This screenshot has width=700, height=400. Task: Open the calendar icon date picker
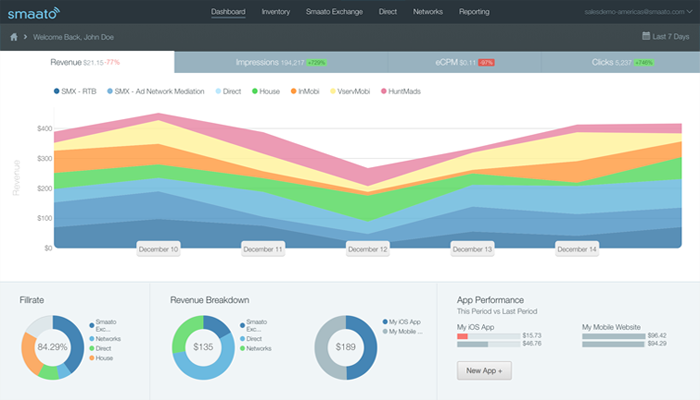[x=646, y=36]
